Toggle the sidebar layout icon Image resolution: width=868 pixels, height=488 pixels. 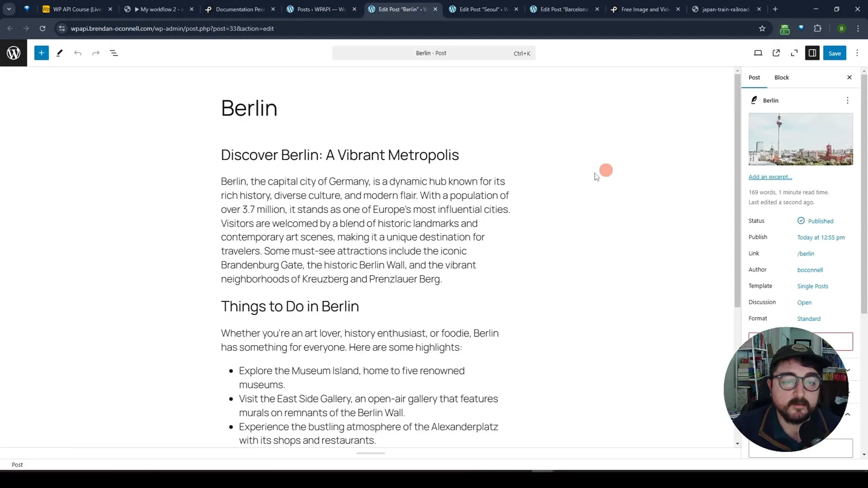[812, 53]
